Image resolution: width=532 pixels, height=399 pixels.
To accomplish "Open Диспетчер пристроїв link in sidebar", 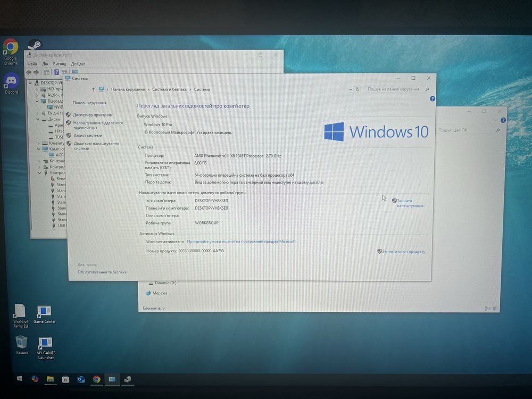I will (x=92, y=115).
